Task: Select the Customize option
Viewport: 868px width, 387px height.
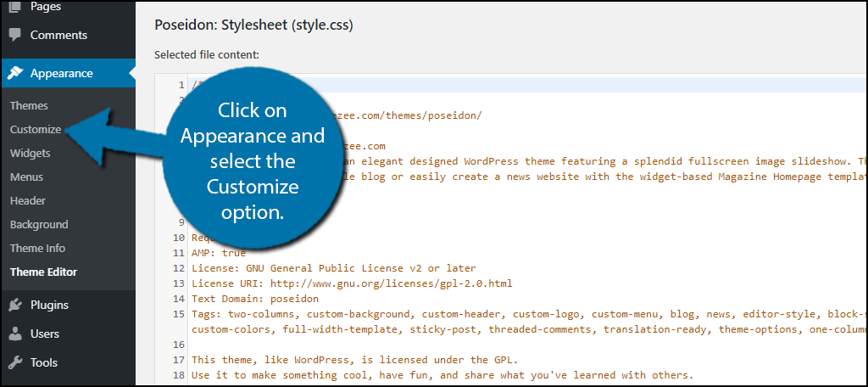Action: click(x=36, y=129)
